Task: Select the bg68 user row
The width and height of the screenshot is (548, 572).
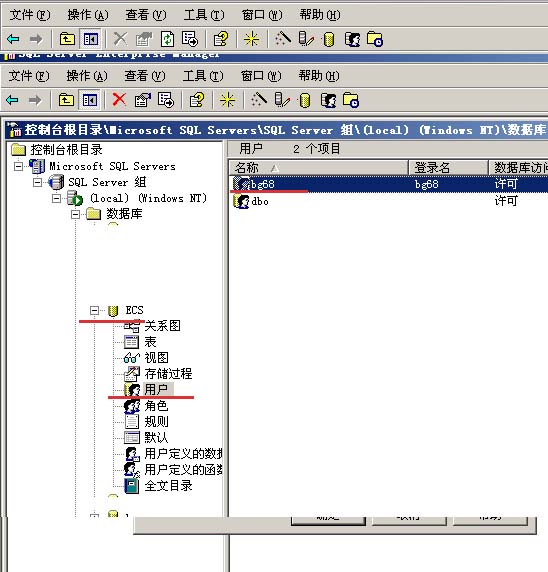Action: pos(389,184)
